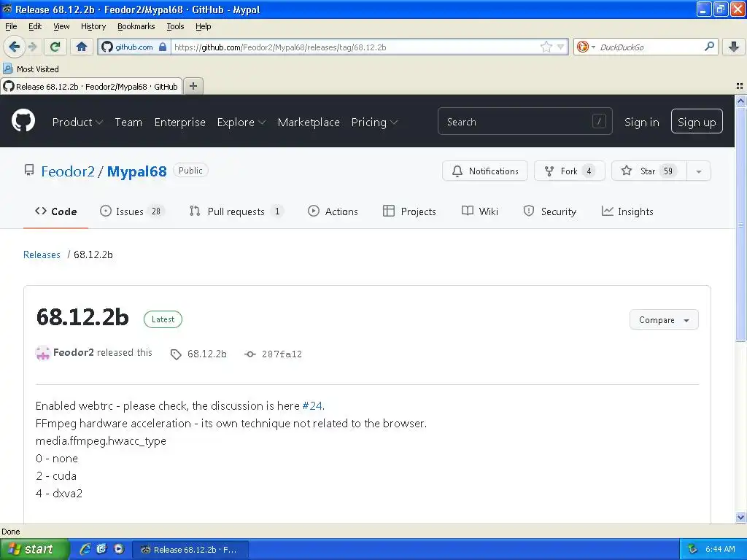Click the GitHub octocat logo in header

pyautogui.click(x=23, y=120)
